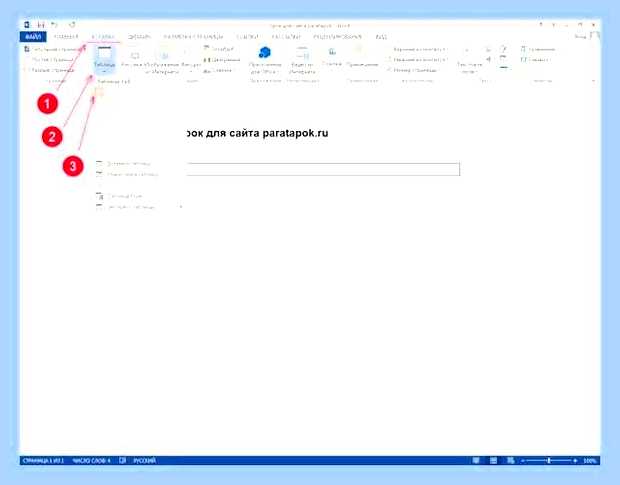Image resolution: width=620 pixels, height=485 pixels.
Task: Expand the Экспресс-таблицы submenu
Action: click(x=140, y=207)
